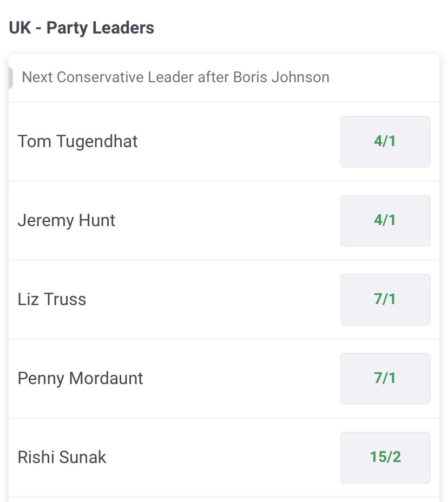
Task: Click 'UK' in the page heading
Action: click(x=21, y=28)
